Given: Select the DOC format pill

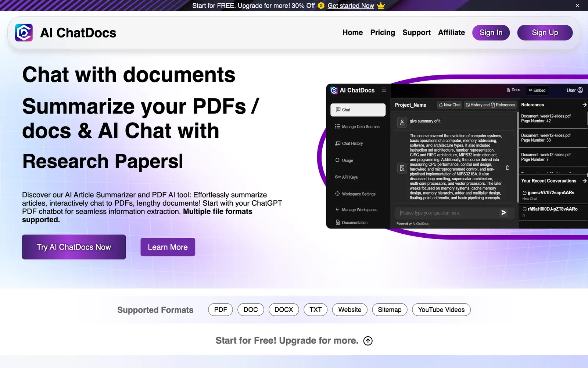Looking at the screenshot, I should (251, 309).
